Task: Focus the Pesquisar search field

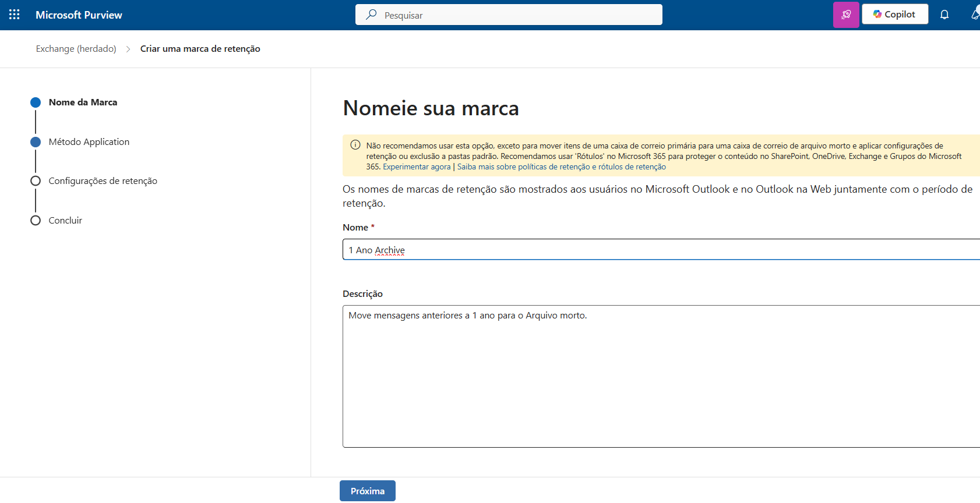Action: pyautogui.click(x=519, y=15)
